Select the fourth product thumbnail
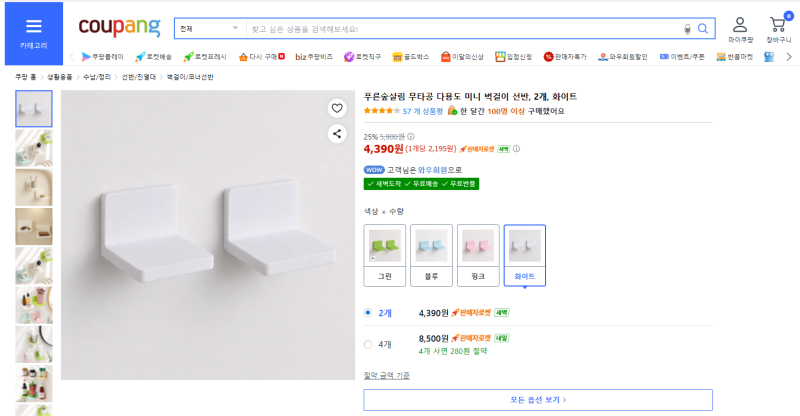The height and width of the screenshot is (416, 800). (x=34, y=226)
